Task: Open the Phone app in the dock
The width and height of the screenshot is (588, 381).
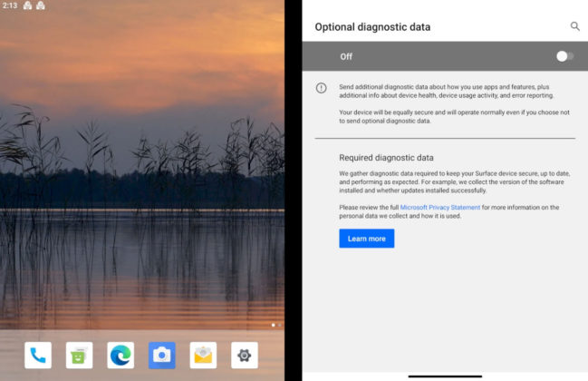Action: pos(37,356)
